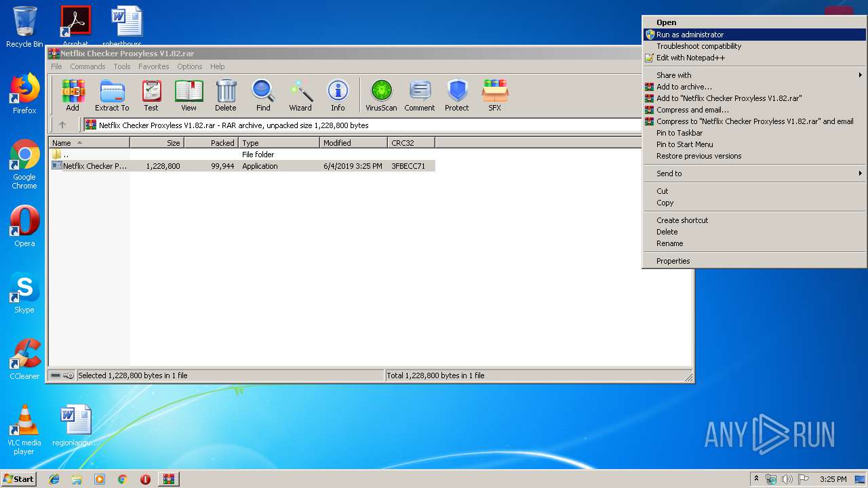Open regionlangu... Word document on desktop
The image size is (868, 488).
[75, 426]
